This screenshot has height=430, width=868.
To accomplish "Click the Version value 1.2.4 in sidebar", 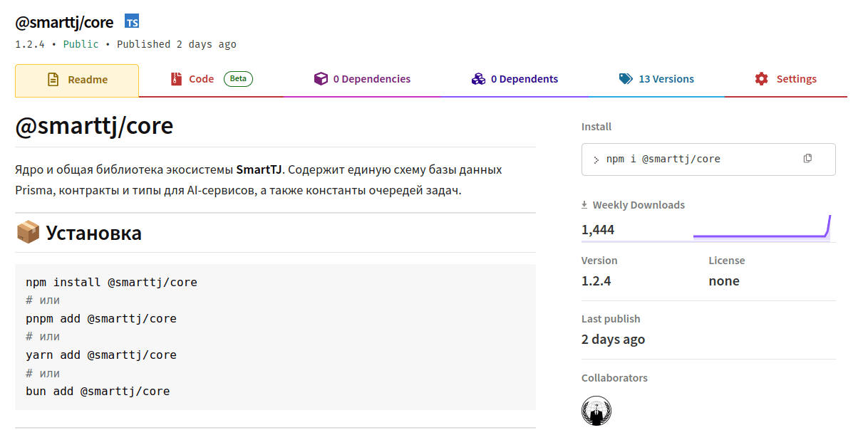I will (596, 280).
